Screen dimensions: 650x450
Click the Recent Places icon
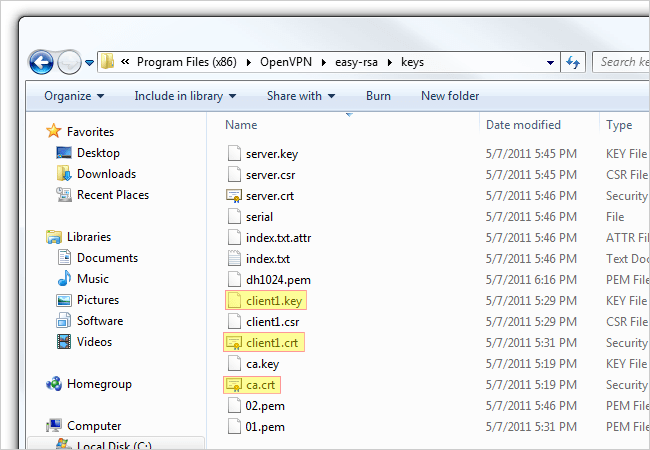click(64, 194)
